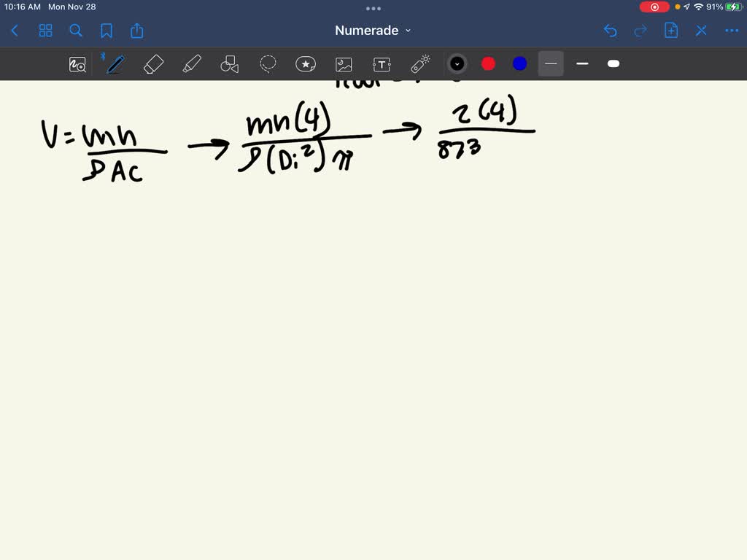This screenshot has height=560, width=747.
Task: Select the Highlighter tool
Action: tap(192, 64)
